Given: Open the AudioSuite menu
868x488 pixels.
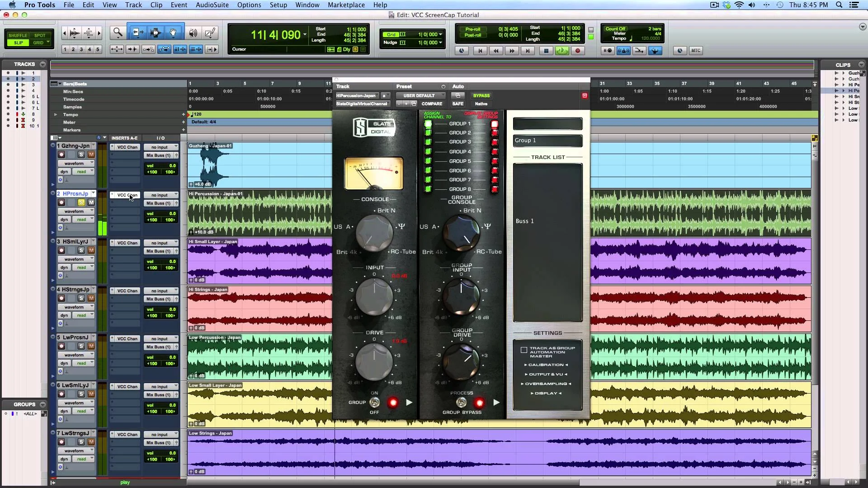Looking at the screenshot, I should 212,5.
